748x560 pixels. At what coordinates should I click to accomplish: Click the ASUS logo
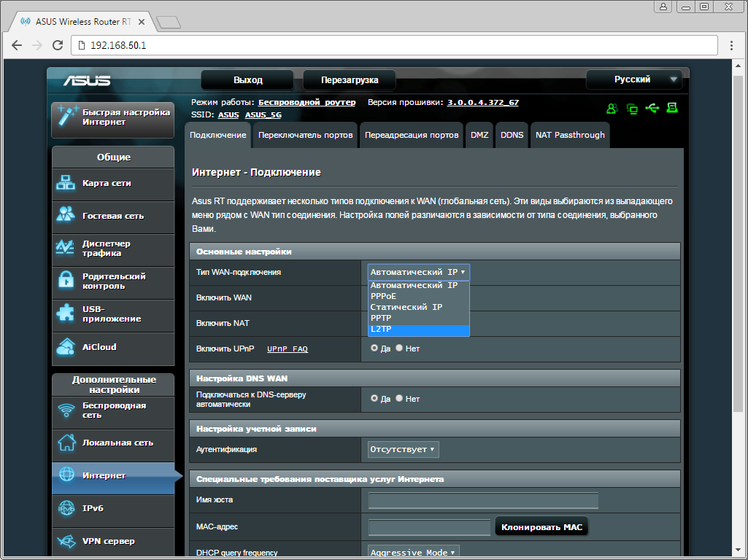point(88,80)
